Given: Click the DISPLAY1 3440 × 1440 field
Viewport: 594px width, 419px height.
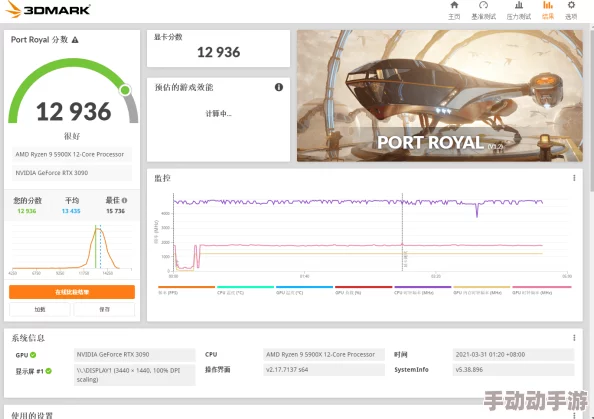Looking at the screenshot, I should [134, 375].
